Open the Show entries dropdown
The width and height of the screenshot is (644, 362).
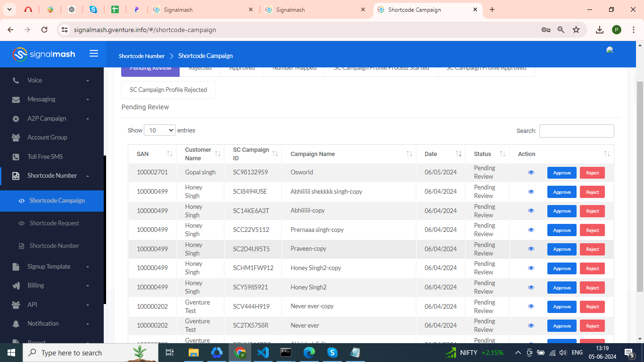point(159,131)
